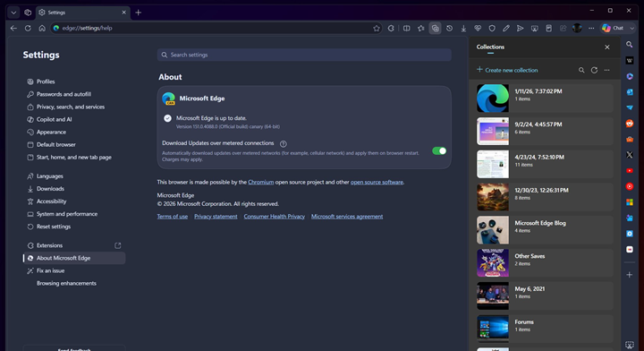Click the paper plane send icon

click(x=520, y=28)
